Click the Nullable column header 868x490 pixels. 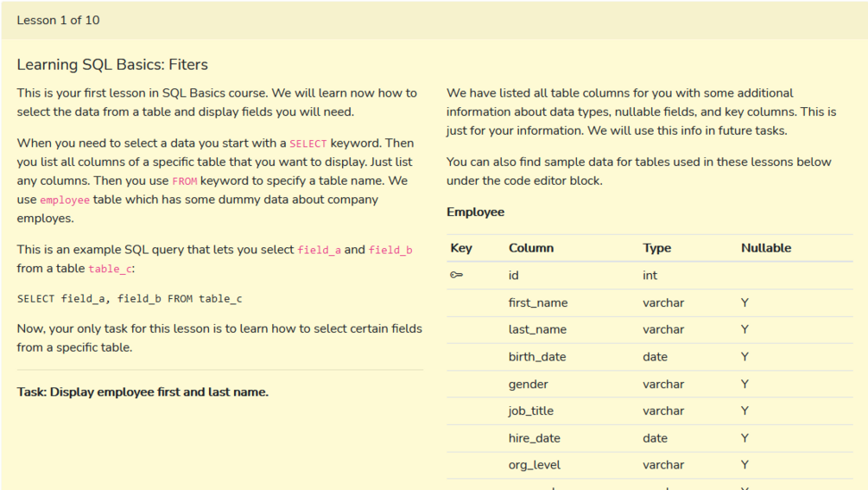pyautogui.click(x=765, y=248)
